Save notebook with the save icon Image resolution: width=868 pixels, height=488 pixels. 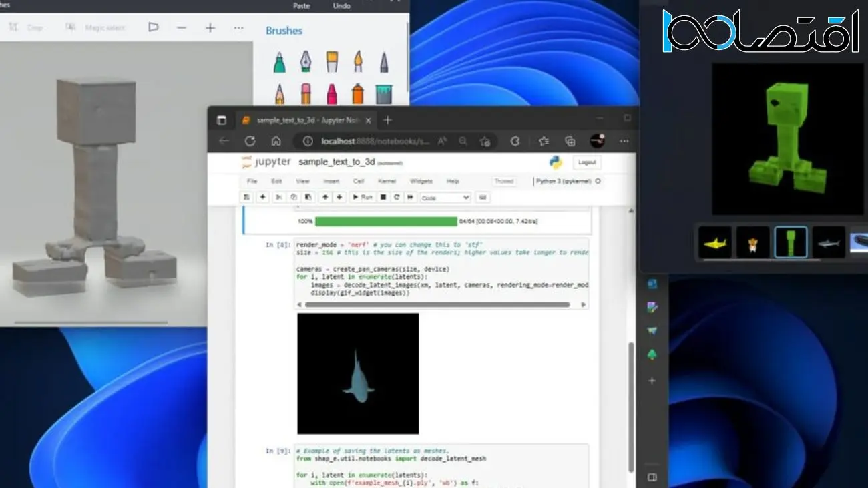point(247,198)
